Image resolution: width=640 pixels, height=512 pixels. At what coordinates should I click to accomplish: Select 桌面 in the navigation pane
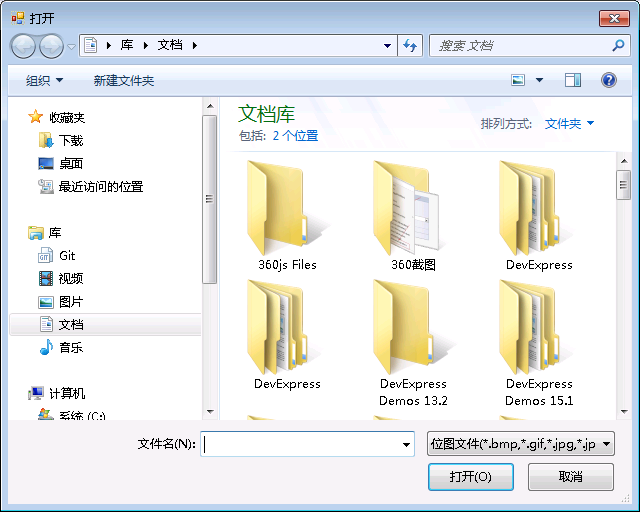tap(70, 164)
